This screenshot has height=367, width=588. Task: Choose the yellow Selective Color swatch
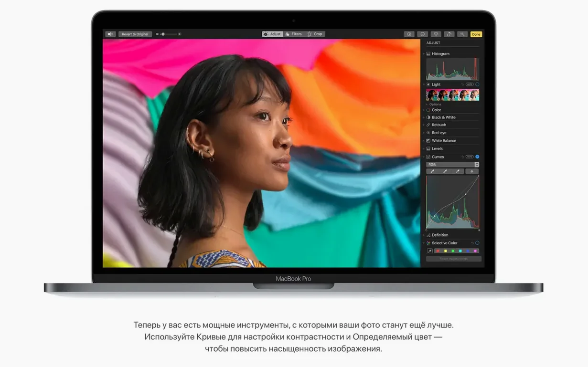point(445,251)
